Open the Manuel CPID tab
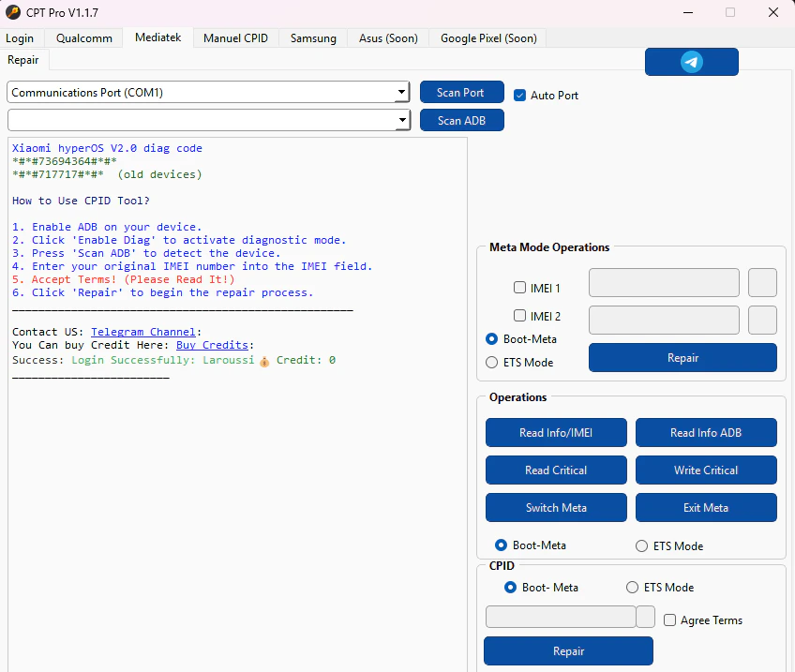This screenshot has width=795, height=672. coord(235,38)
